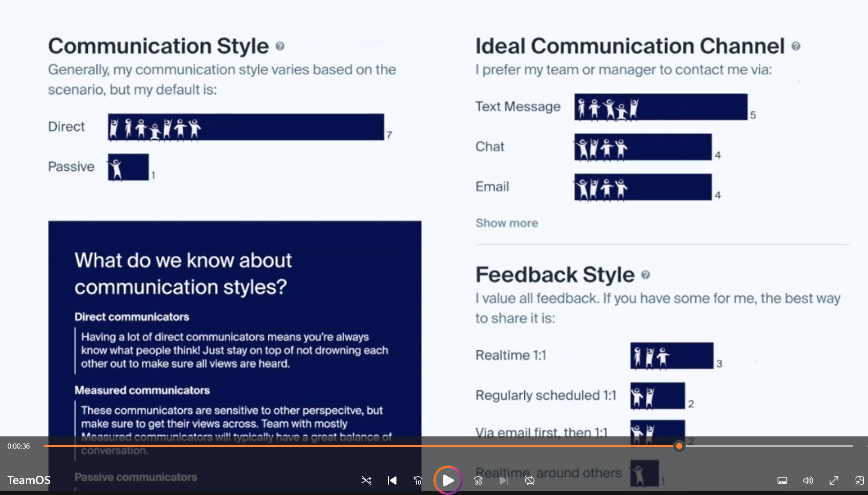The width and height of the screenshot is (868, 495).
Task: Open subtitles and captions menu
Action: click(782, 480)
